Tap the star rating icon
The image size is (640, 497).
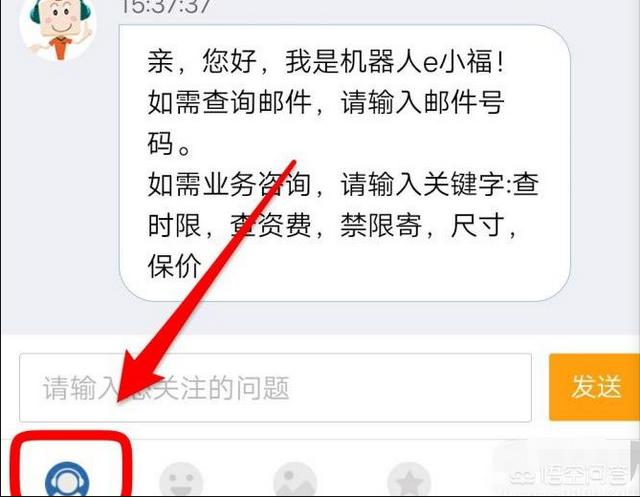click(409, 481)
